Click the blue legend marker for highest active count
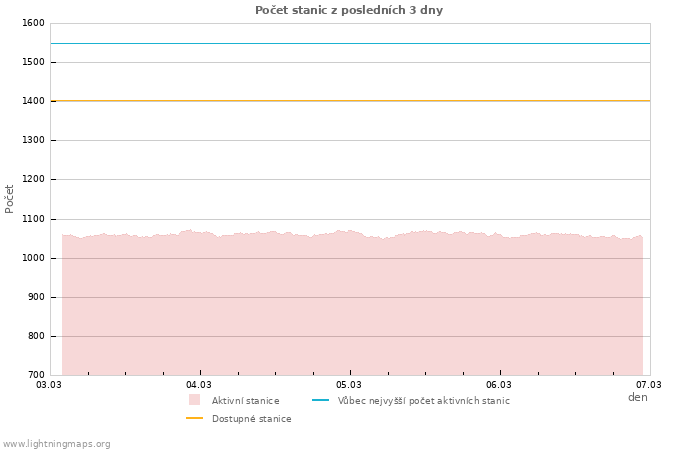Screen dimensions: 700x450 [x=320, y=401]
